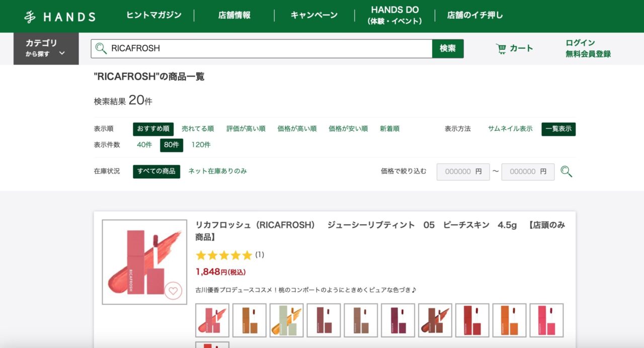This screenshot has height=348, width=644.
Task: Open the キャンペーン menu
Action: coord(314,15)
